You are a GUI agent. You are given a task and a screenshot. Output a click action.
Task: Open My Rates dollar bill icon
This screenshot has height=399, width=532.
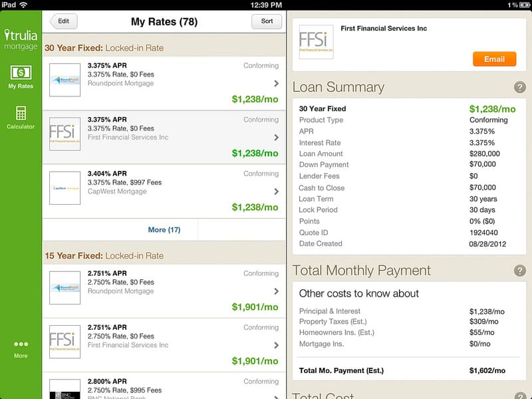tap(21, 72)
